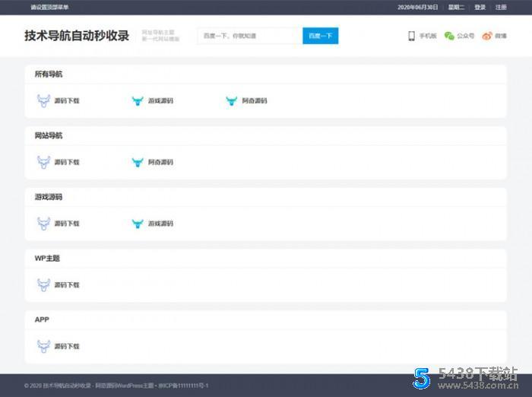Viewport: 532px width, 397px height.
Task: Open 源码下载 link in 游戏源码 section
Action: point(67,224)
